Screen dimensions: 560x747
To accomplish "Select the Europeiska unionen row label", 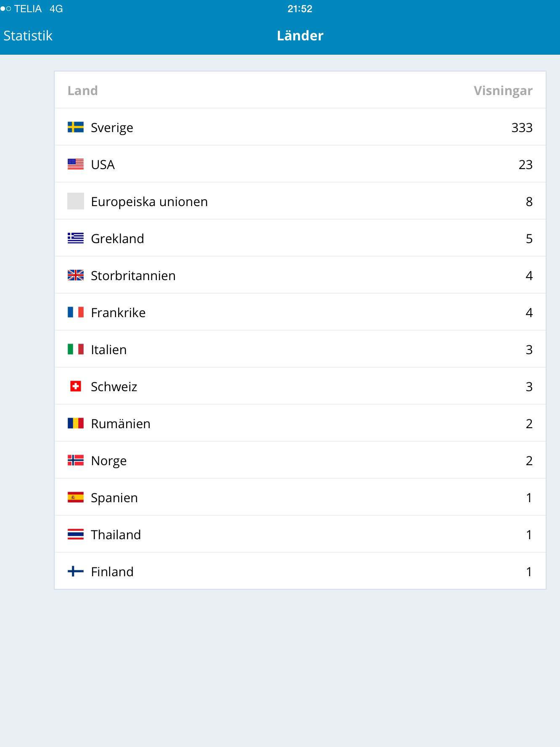I will pyautogui.click(x=149, y=201).
